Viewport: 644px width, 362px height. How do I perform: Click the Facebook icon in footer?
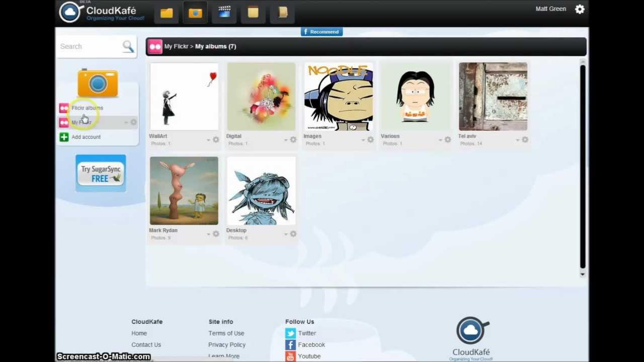coord(290,345)
